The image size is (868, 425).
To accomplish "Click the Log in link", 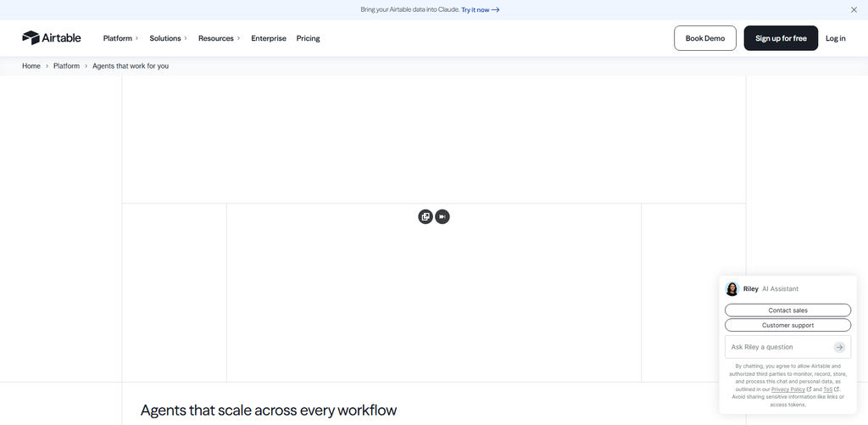I will tap(835, 38).
